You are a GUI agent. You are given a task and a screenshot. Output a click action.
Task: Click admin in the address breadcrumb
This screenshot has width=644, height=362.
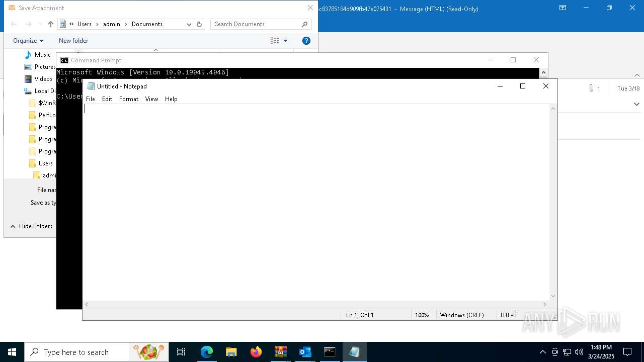click(x=111, y=24)
